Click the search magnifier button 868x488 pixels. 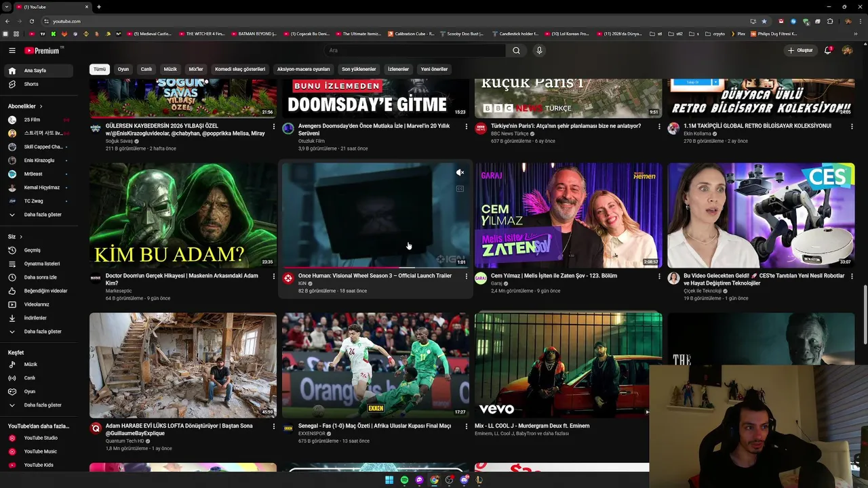[516, 50]
